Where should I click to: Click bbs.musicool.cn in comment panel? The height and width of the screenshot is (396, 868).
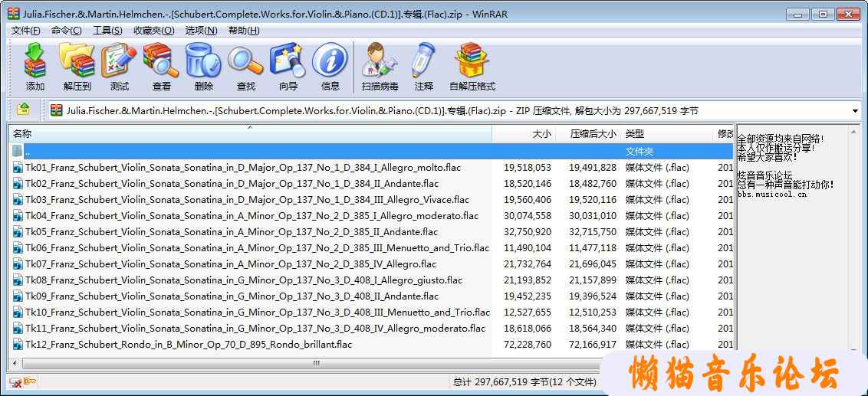(771, 195)
